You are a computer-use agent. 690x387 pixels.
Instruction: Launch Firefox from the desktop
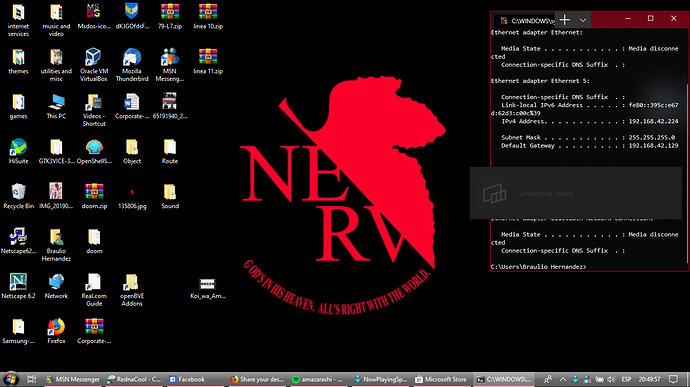click(x=56, y=331)
